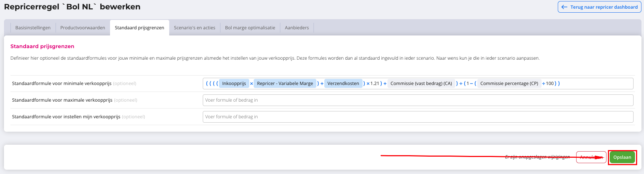Click the ×1.21 multiplier in the formula

coord(373,84)
